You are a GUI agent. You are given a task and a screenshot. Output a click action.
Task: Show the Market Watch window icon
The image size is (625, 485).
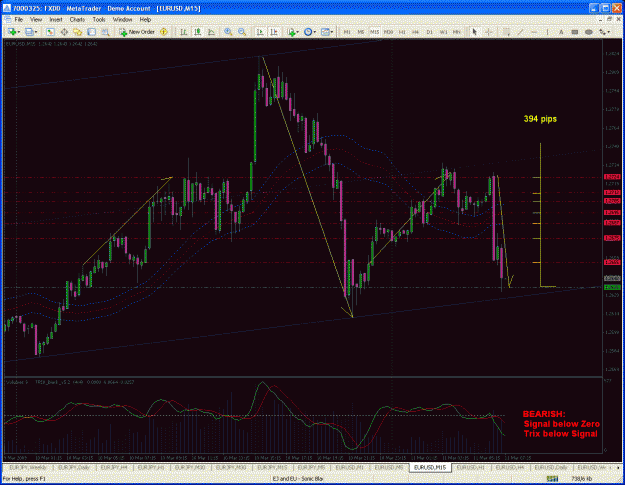(50, 32)
